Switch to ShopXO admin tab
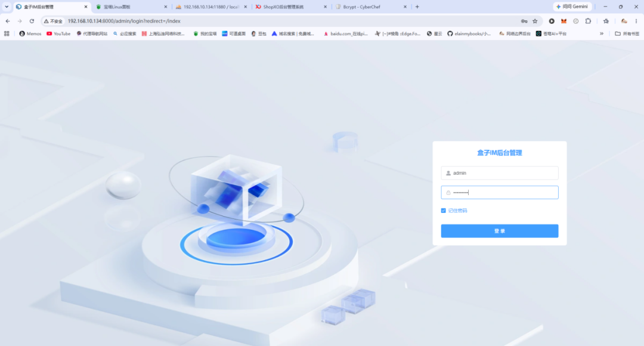This screenshot has width=644, height=346. coord(291,7)
